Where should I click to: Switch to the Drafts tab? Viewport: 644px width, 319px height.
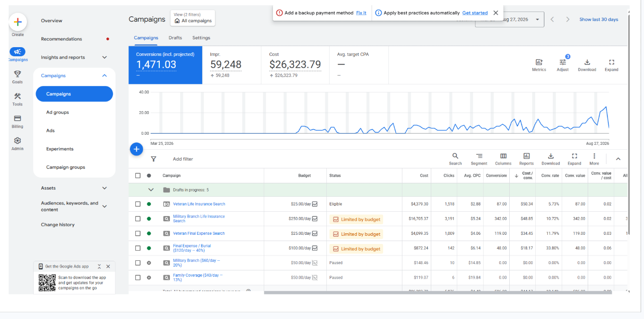[x=175, y=38]
